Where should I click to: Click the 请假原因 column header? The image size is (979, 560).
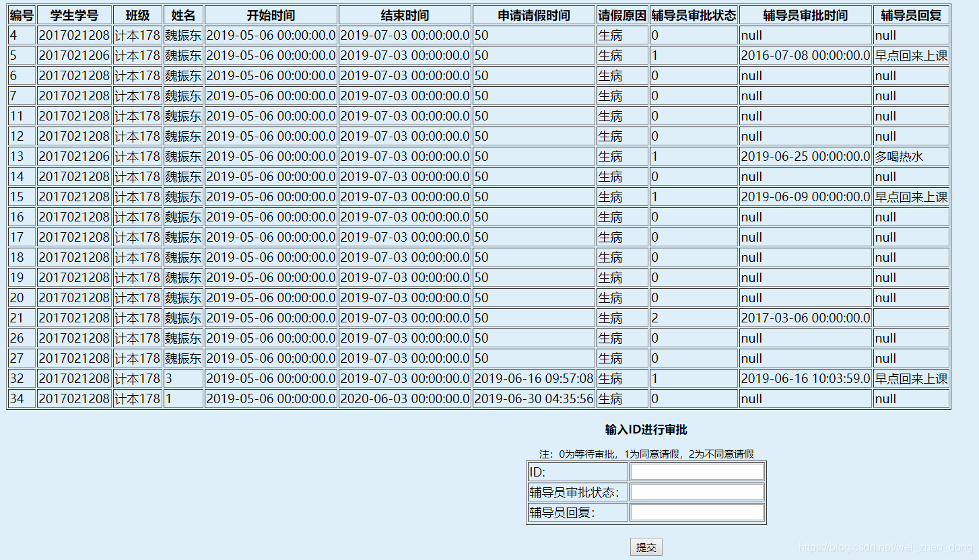click(x=622, y=15)
